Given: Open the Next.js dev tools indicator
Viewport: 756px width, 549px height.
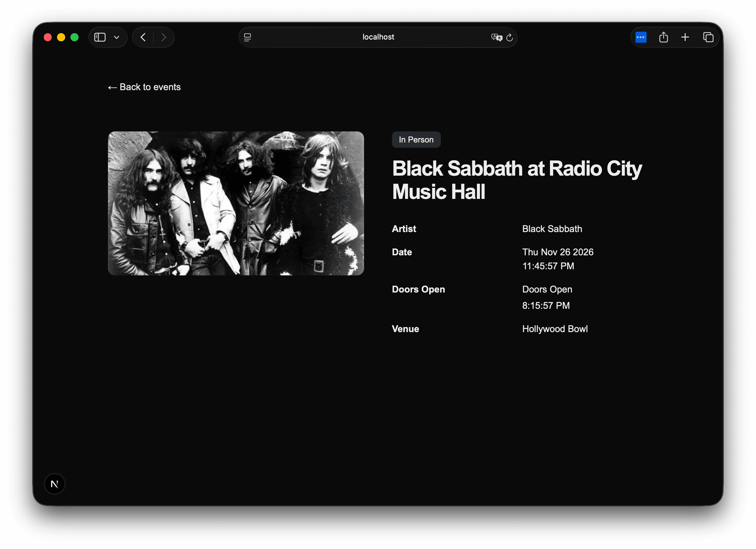Looking at the screenshot, I should [55, 484].
